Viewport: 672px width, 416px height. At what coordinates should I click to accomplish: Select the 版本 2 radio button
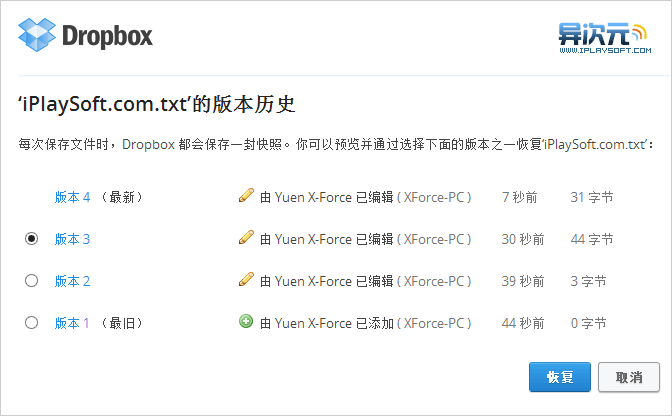point(31,281)
